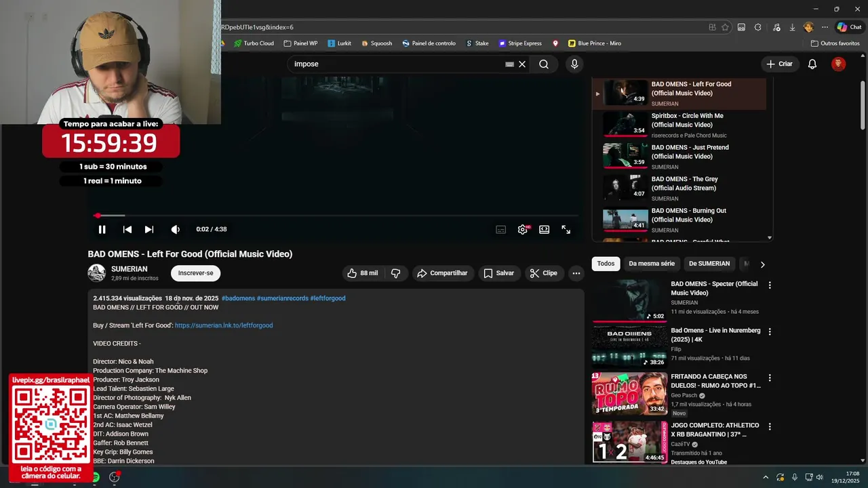
Task: Go to the previous video in playlist
Action: coord(127,230)
